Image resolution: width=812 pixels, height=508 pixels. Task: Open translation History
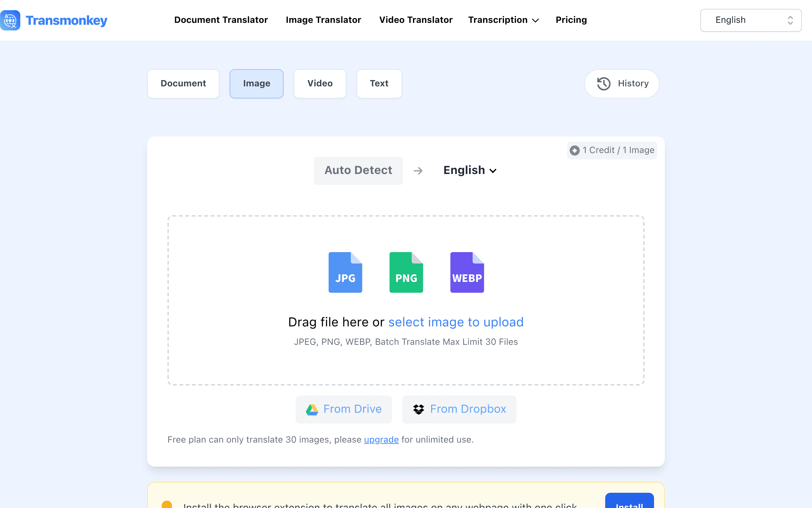click(x=622, y=84)
